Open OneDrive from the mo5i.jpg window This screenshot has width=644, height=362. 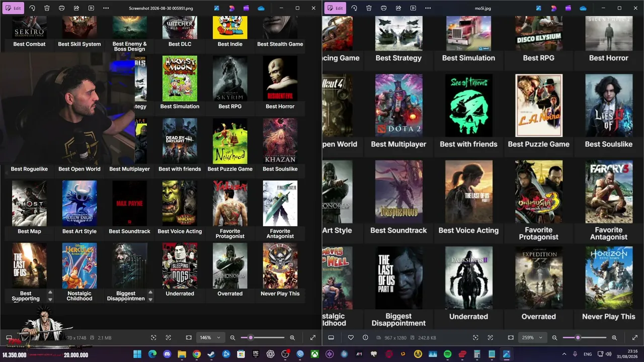click(x=583, y=8)
